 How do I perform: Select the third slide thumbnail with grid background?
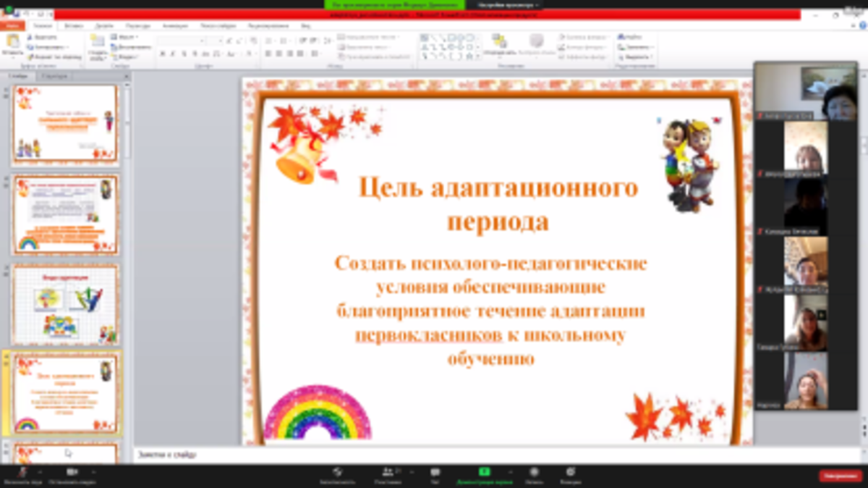65,304
